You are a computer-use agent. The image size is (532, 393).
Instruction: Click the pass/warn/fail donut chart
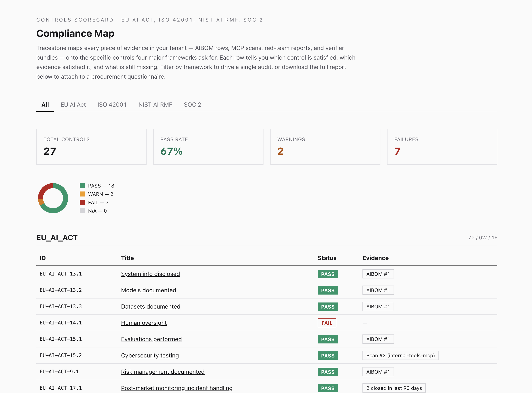pyautogui.click(x=53, y=198)
